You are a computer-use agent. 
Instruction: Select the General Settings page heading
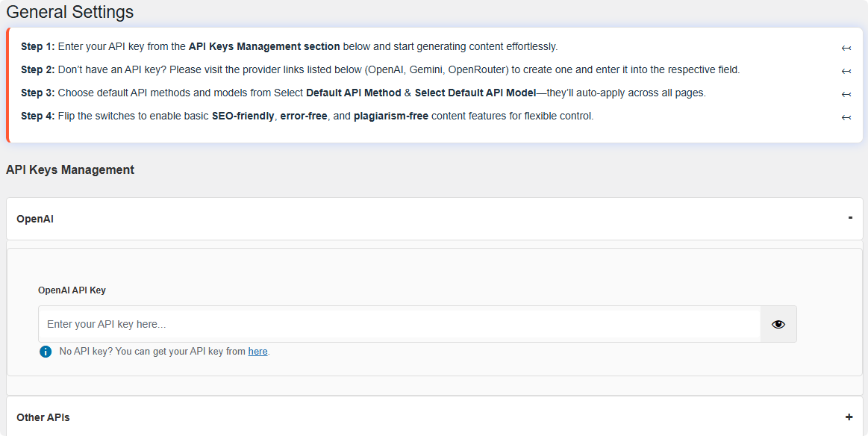[x=69, y=12]
